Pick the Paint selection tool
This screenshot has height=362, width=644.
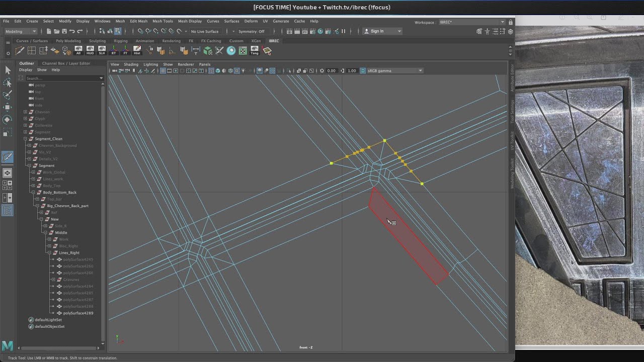pyautogui.click(x=8, y=95)
